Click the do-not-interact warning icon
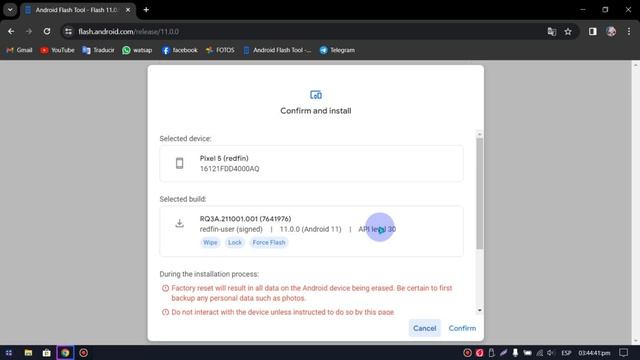The width and height of the screenshot is (640, 360). [x=165, y=312]
